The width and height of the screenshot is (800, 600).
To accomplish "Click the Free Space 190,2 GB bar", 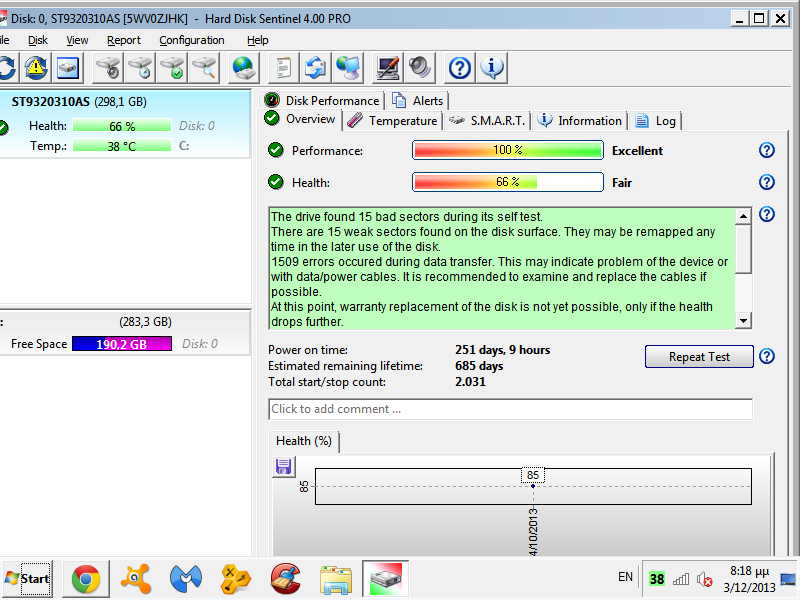I will tap(122, 344).
